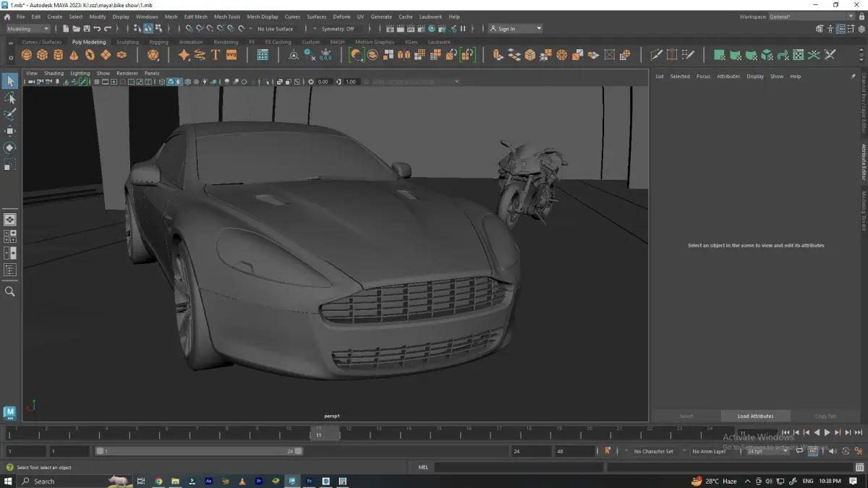Open the Edit Mesh menu
This screenshot has height=488, width=868.
pos(195,17)
